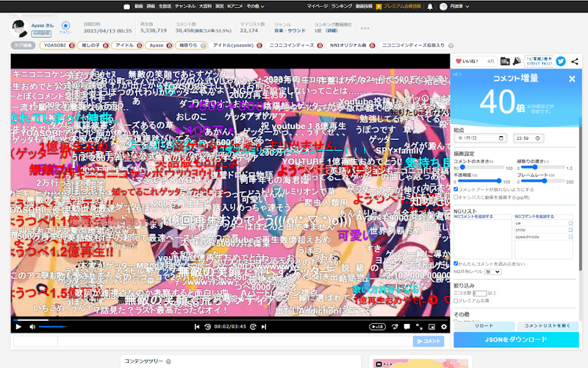Open the three-dot more info menu
The width and height of the screenshot is (588, 368).
click(x=365, y=28)
